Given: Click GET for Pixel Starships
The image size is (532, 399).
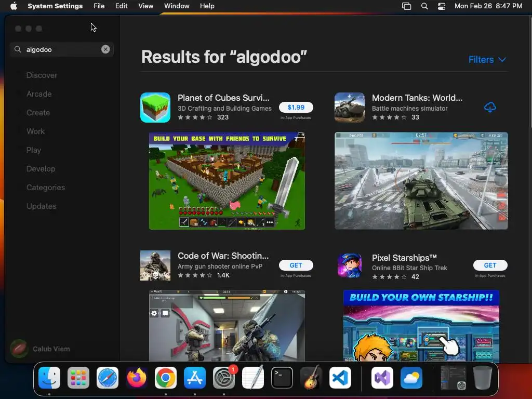Looking at the screenshot, I should pyautogui.click(x=490, y=265).
